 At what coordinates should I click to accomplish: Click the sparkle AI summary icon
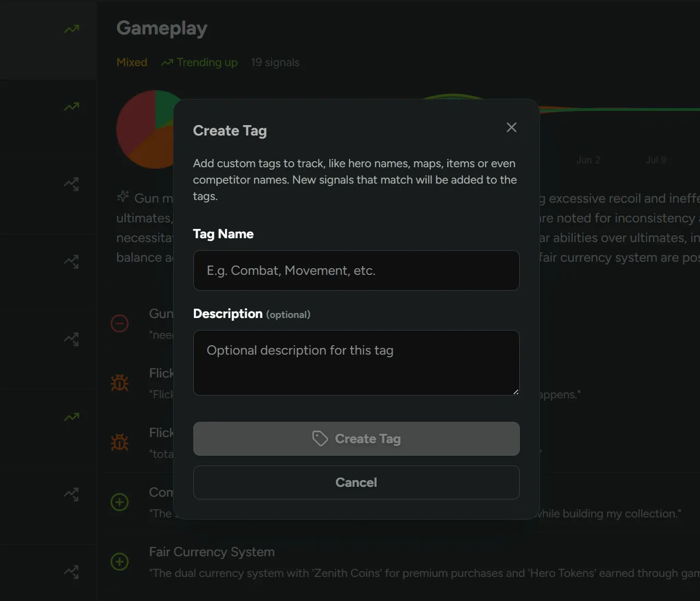[x=123, y=197]
